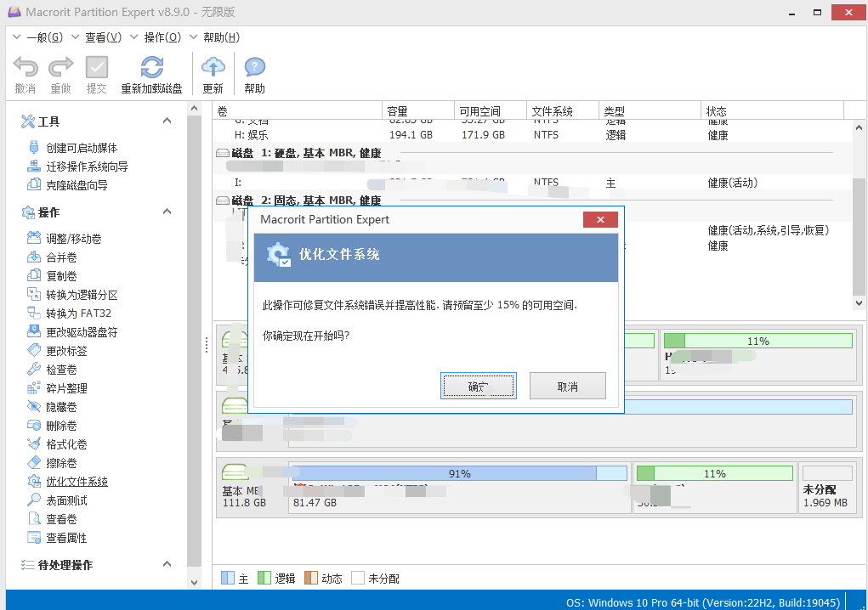Cancel the dialog with 取消 button
The width and height of the screenshot is (868, 610).
point(567,385)
